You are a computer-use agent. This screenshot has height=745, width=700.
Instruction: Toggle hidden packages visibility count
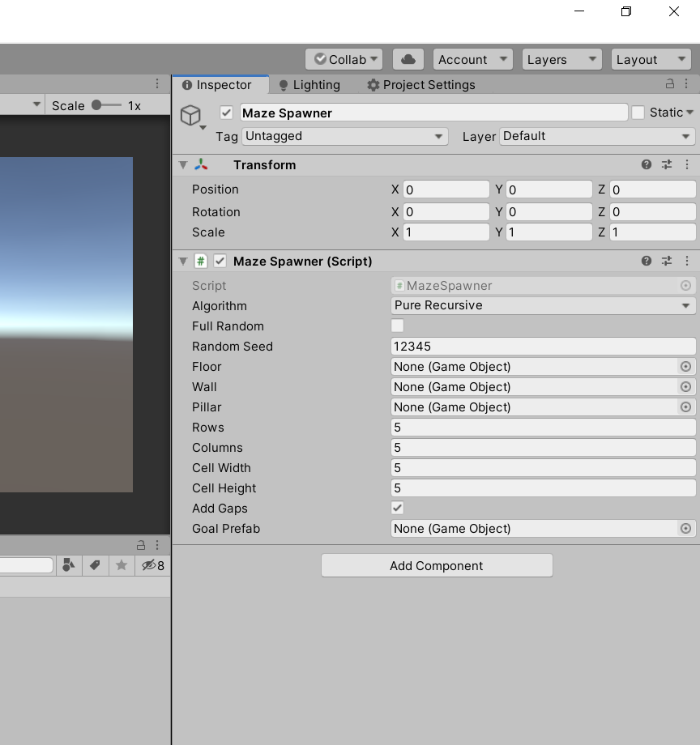[x=153, y=565]
